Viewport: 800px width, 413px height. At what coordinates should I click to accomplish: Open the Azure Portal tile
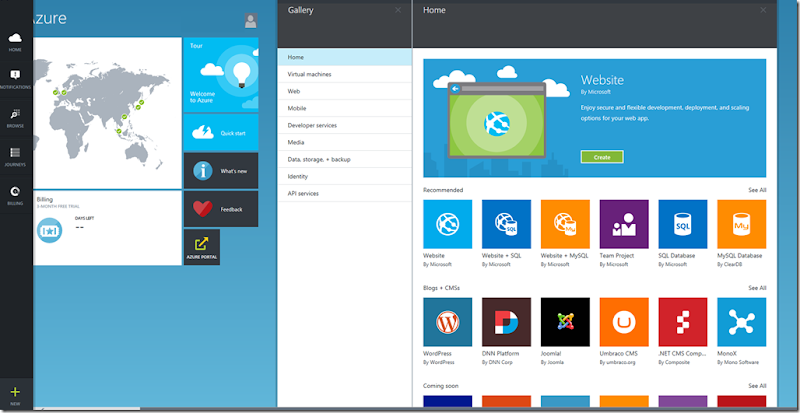(202, 247)
